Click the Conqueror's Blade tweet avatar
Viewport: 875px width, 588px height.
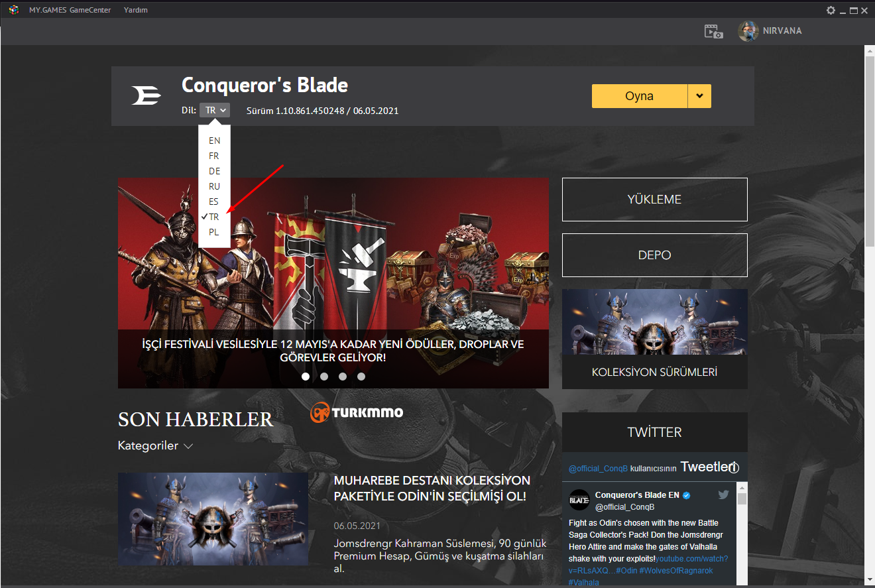tap(579, 500)
